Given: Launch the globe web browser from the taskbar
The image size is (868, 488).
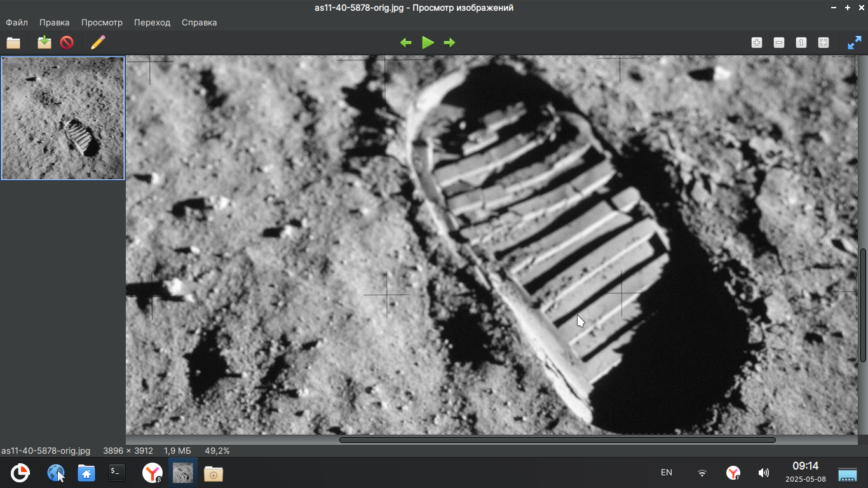Looking at the screenshot, I should pyautogui.click(x=56, y=473).
